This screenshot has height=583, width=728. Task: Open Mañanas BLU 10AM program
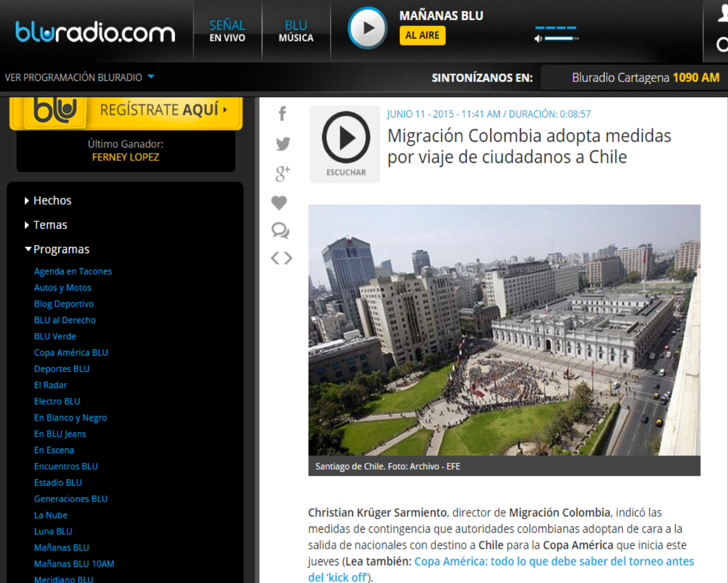click(x=74, y=564)
